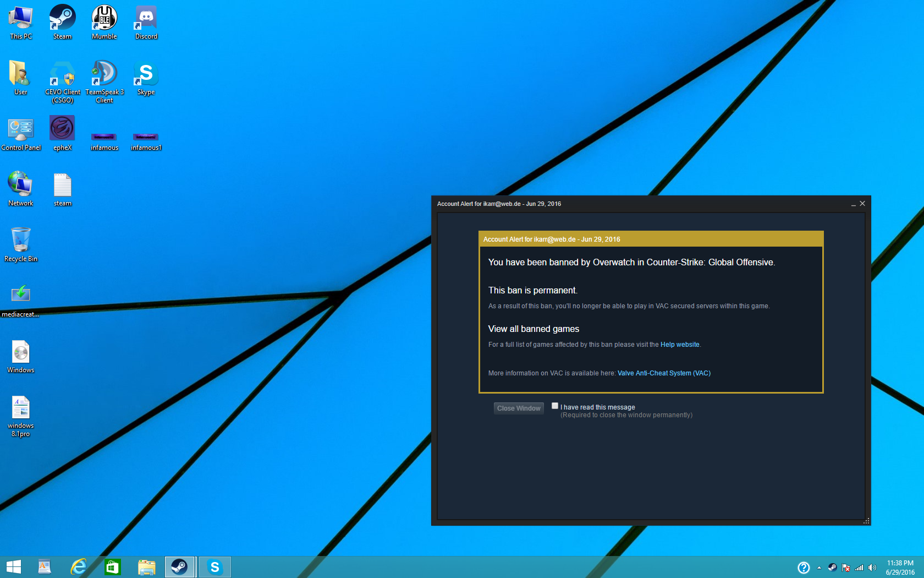This screenshot has width=924, height=578.
Task: Click the Account Alert window resize grip
Action: pyautogui.click(x=866, y=521)
